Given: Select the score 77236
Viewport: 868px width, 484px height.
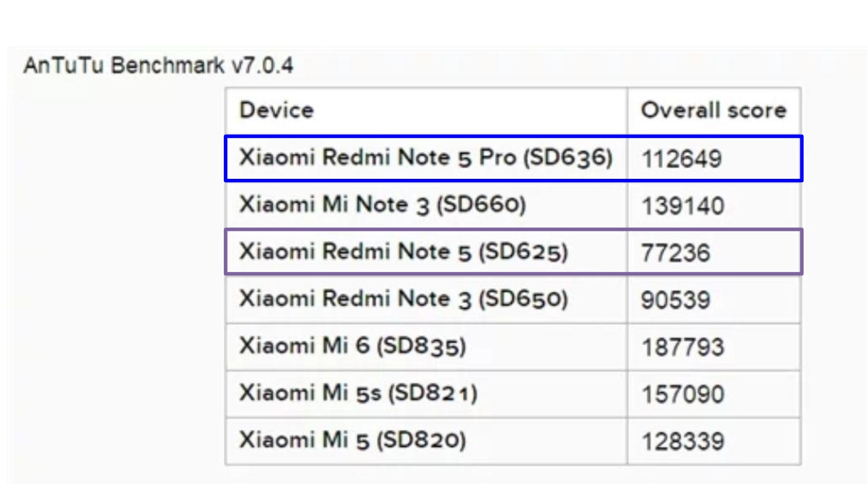Looking at the screenshot, I should [x=675, y=253].
